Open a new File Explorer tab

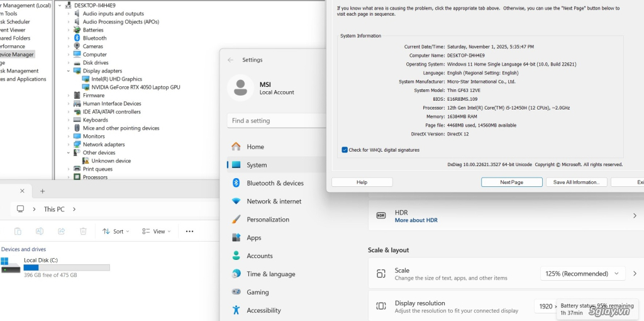click(43, 191)
